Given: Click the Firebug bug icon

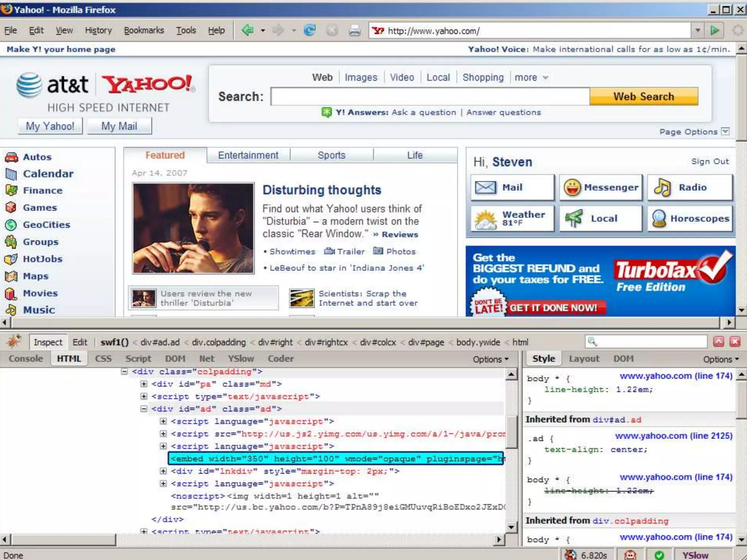Looking at the screenshot, I should (x=15, y=342).
